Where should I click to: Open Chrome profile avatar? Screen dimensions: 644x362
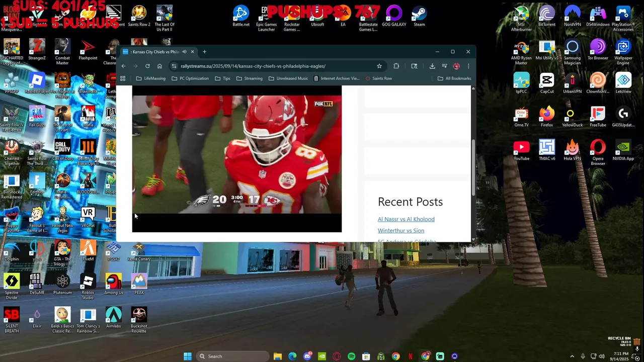coord(456,66)
